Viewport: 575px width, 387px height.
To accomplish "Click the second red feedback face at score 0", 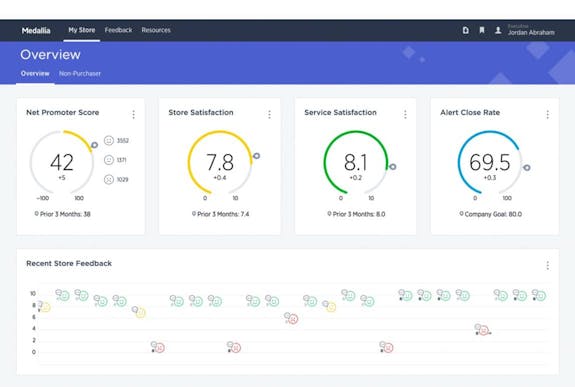I will click(235, 348).
